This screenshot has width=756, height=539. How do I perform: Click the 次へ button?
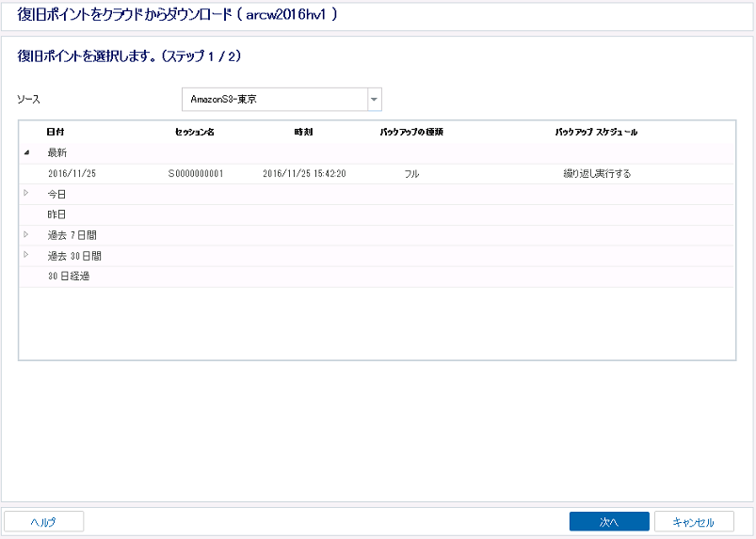point(609,522)
